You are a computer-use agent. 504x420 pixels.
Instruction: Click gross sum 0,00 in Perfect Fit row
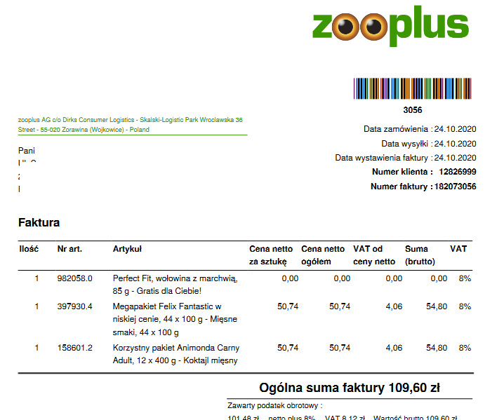point(439,278)
